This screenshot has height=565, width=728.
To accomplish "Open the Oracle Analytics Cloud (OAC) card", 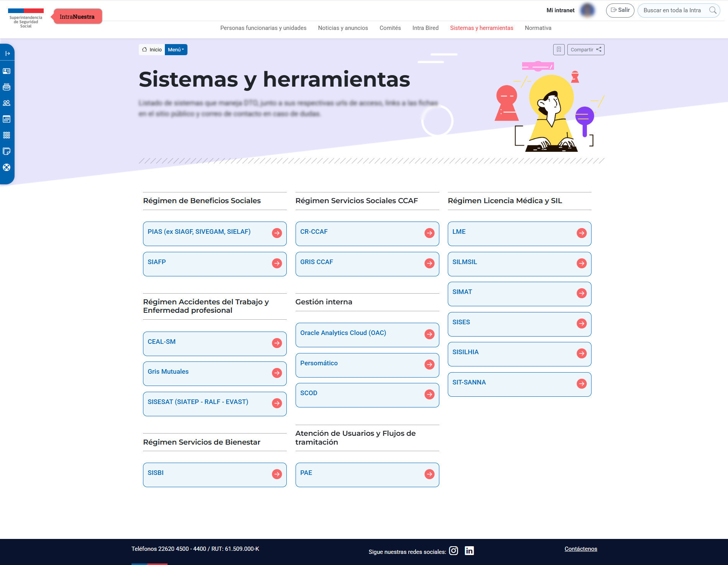I will tap(367, 335).
